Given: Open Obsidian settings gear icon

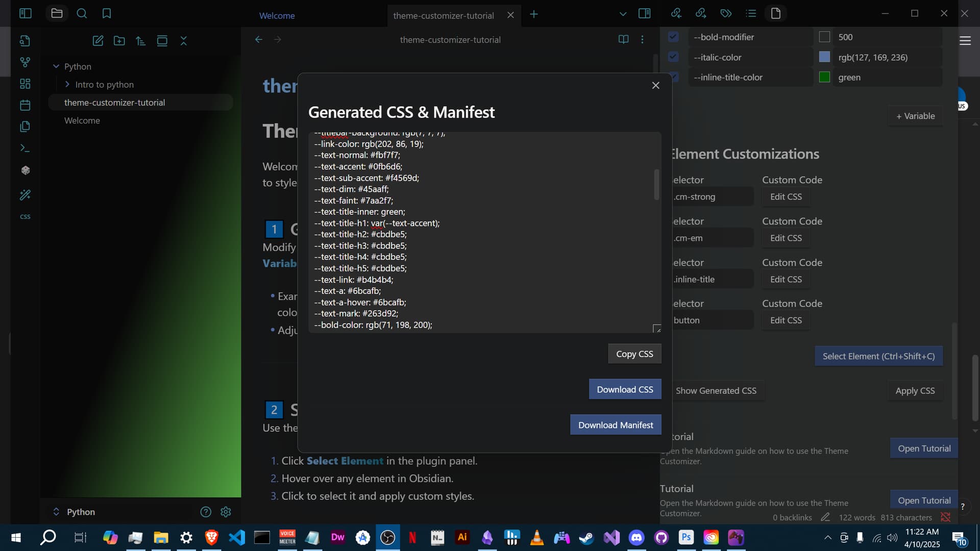Looking at the screenshot, I should click(226, 512).
